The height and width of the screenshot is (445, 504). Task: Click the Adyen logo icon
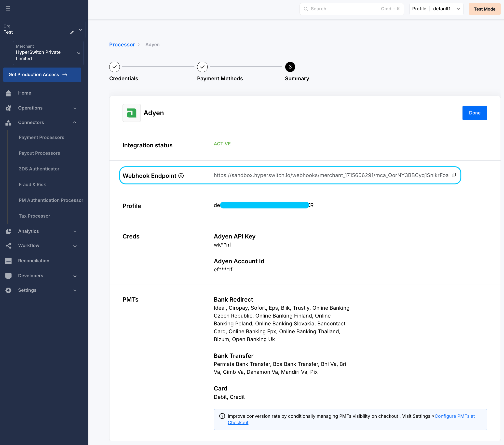132,113
